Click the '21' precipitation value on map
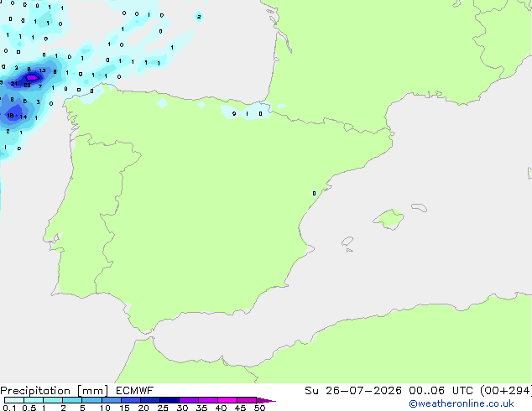The image size is (532, 411). point(14,83)
